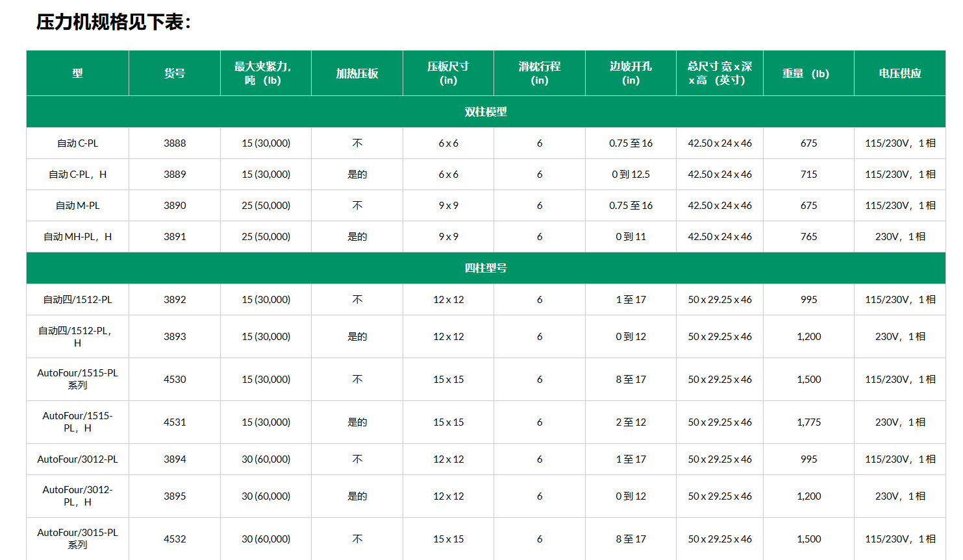This screenshot has height=560, width=963.
Task: Select 8 至 17 in row 4532
Action: (631, 539)
